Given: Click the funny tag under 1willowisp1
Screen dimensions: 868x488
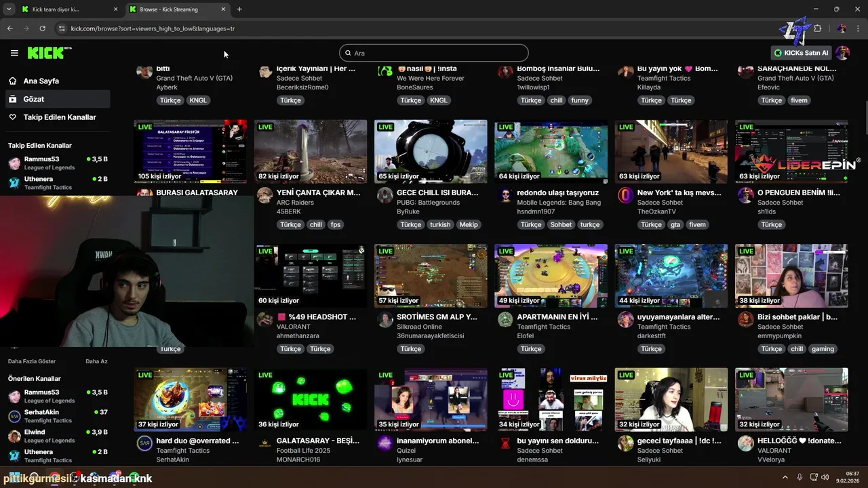Looking at the screenshot, I should pos(580,100).
